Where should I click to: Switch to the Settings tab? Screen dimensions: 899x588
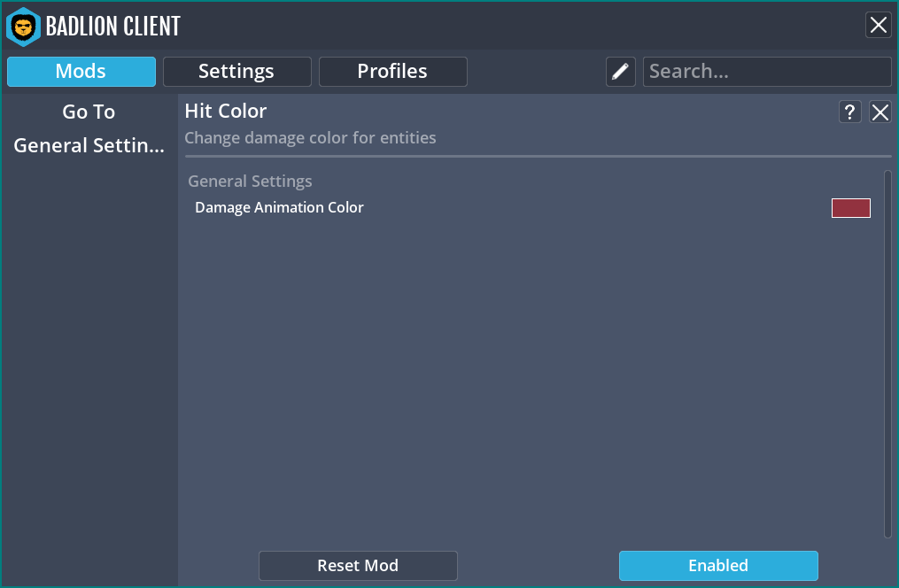[236, 72]
